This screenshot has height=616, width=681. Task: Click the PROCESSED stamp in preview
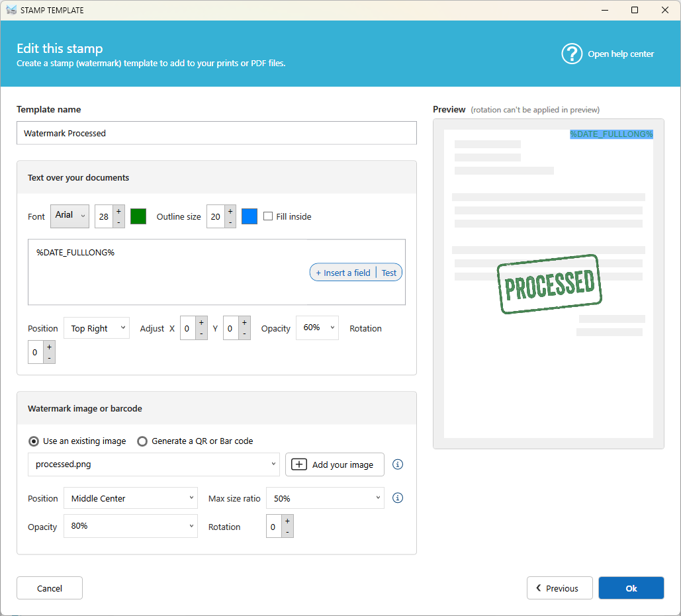pyautogui.click(x=549, y=284)
